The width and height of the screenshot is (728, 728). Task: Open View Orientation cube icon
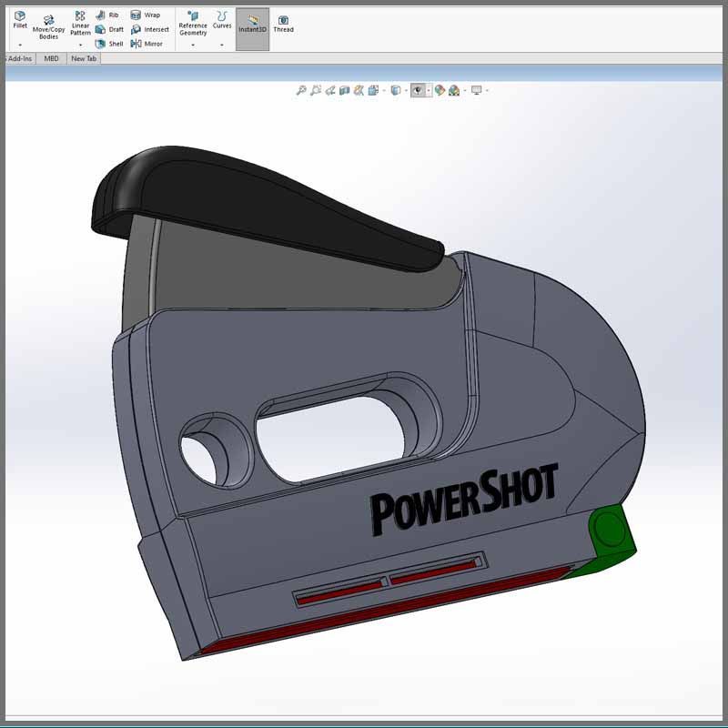pyautogui.click(x=373, y=90)
